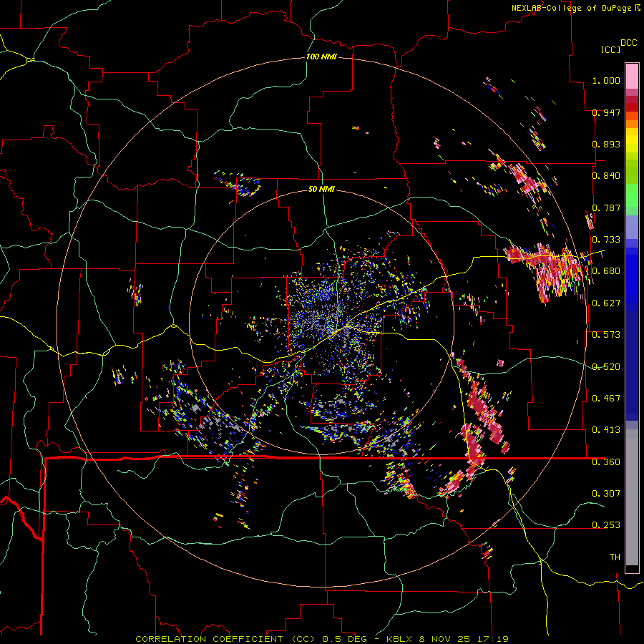Click the 0.520 legend value
The width and height of the screenshot is (644, 644).
(606, 367)
